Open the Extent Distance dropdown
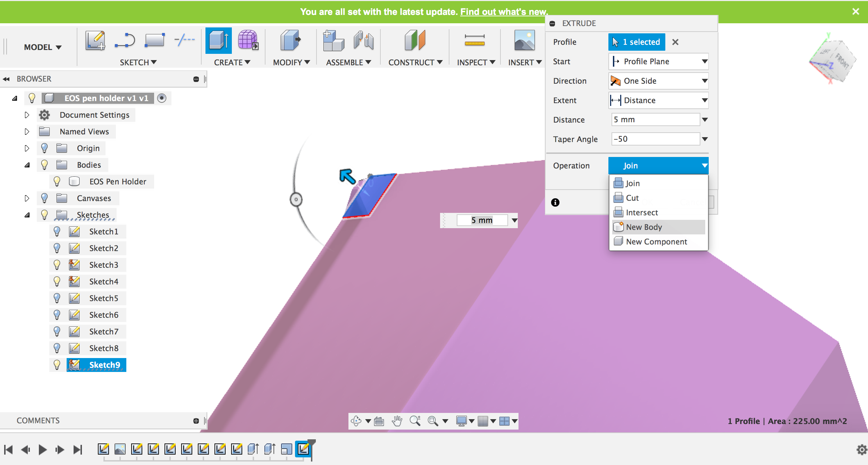The image size is (868, 465). coord(658,100)
